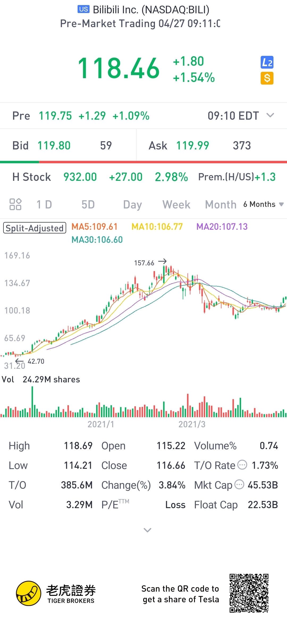Tap the Close 116.66 stat
The width and height of the screenshot is (287, 644).
coord(143,465)
